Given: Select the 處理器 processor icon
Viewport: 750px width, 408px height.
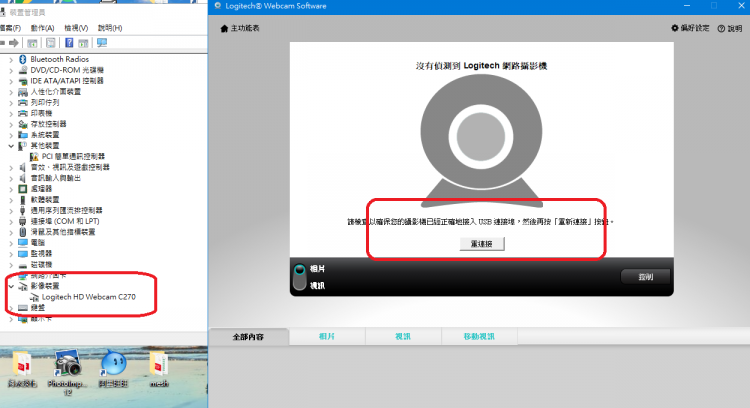Looking at the screenshot, I should tap(22, 189).
